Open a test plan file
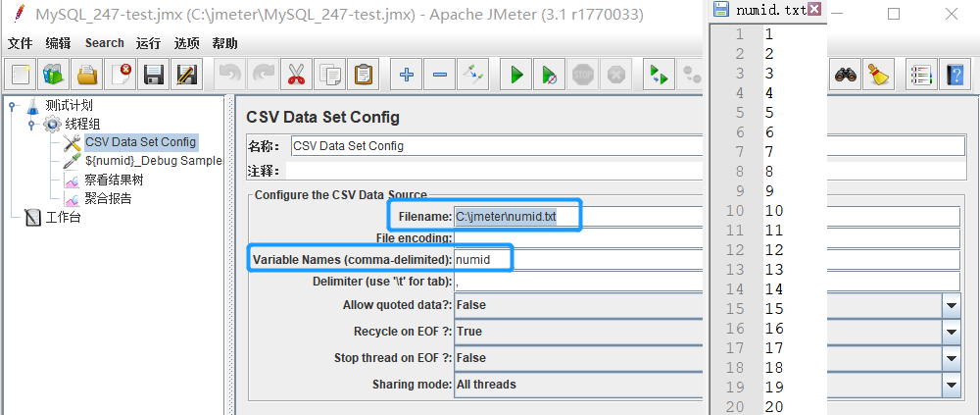The height and width of the screenshot is (415, 980). click(x=87, y=76)
